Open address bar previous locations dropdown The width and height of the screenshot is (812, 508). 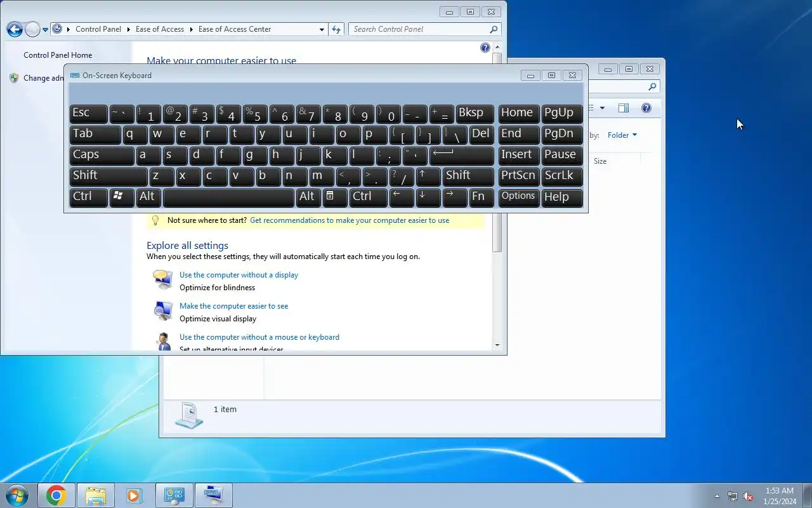pyautogui.click(x=322, y=29)
